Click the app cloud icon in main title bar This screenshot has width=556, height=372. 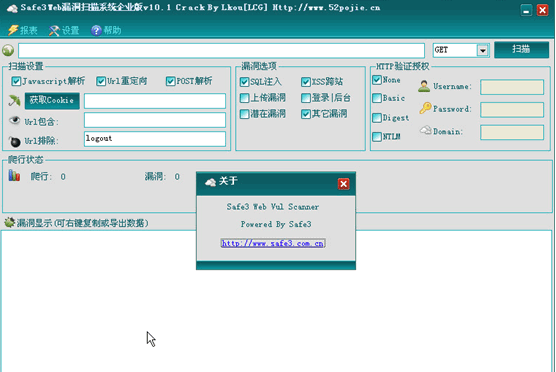(x=12, y=9)
